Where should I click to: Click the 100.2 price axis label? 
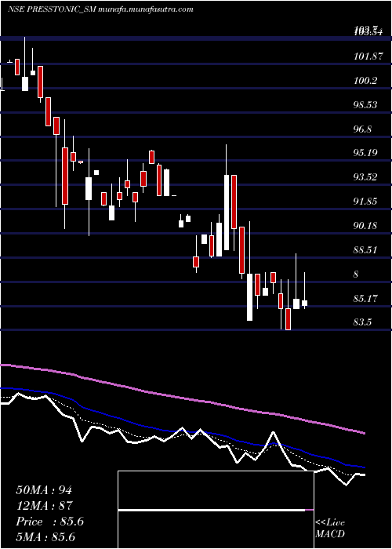click(x=365, y=81)
